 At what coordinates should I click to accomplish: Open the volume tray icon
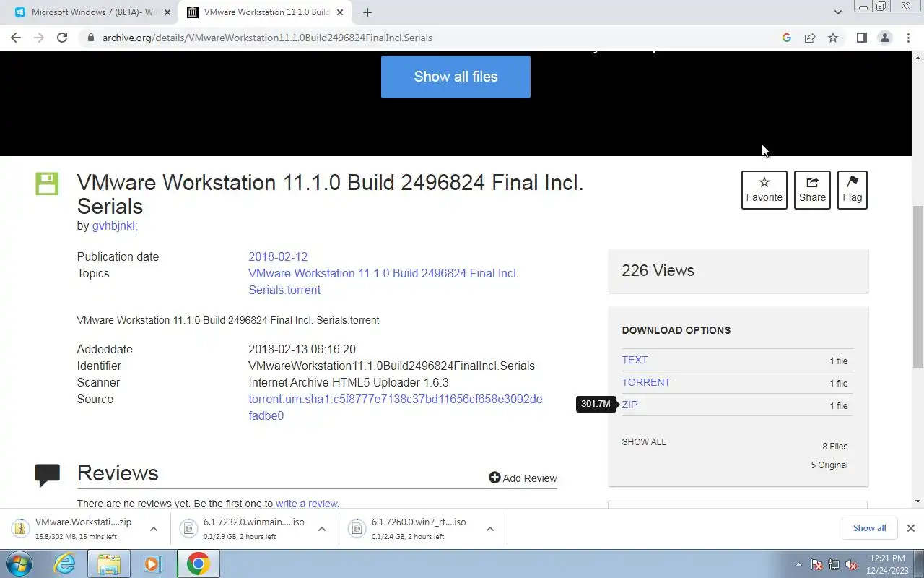click(851, 564)
